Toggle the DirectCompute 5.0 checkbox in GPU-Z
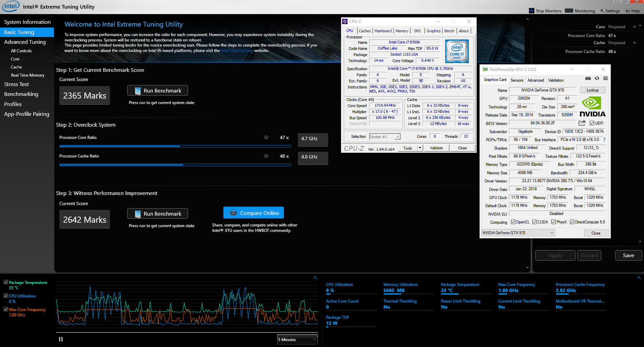 tap(572, 222)
